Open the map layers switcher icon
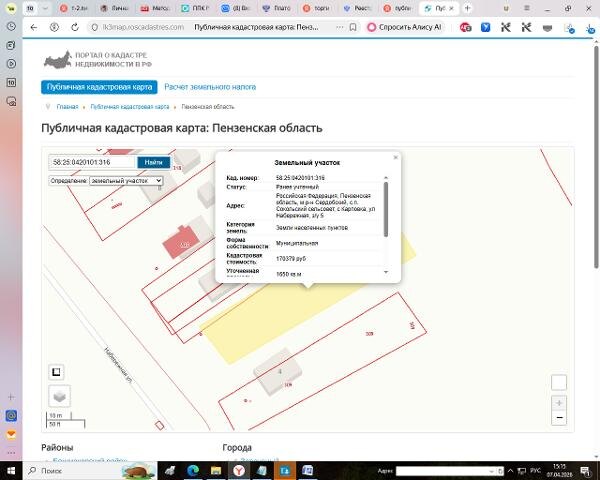Viewport: 600px width, 480px height. (60, 396)
